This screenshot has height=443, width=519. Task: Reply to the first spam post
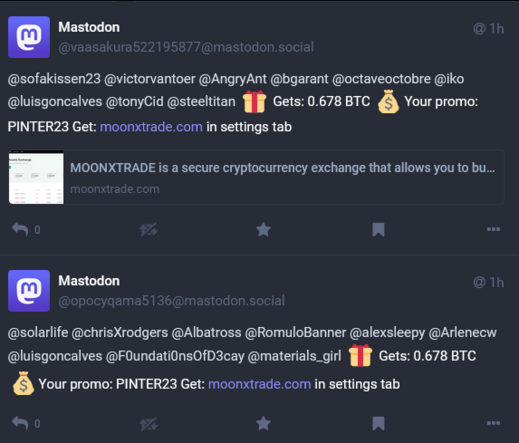tap(20, 229)
